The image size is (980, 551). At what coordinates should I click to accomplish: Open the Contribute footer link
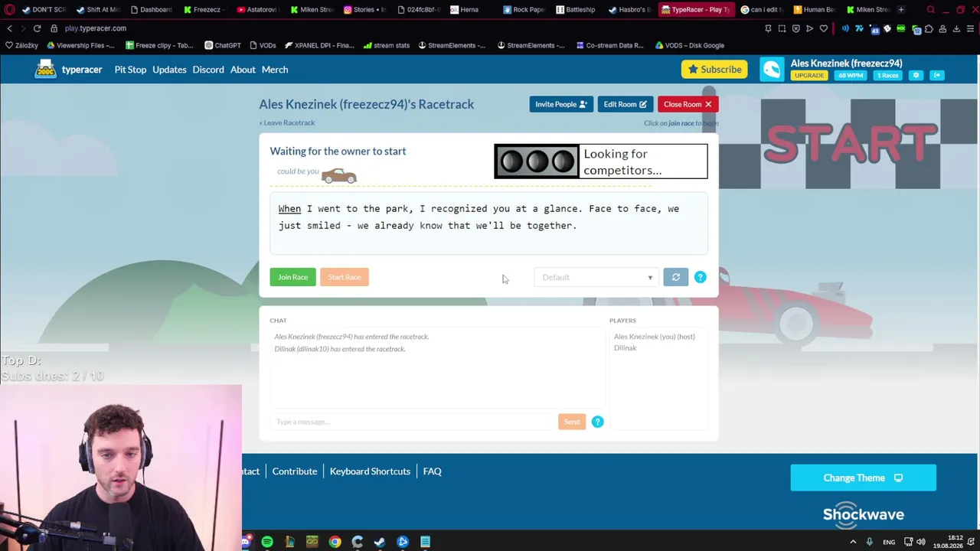click(295, 471)
